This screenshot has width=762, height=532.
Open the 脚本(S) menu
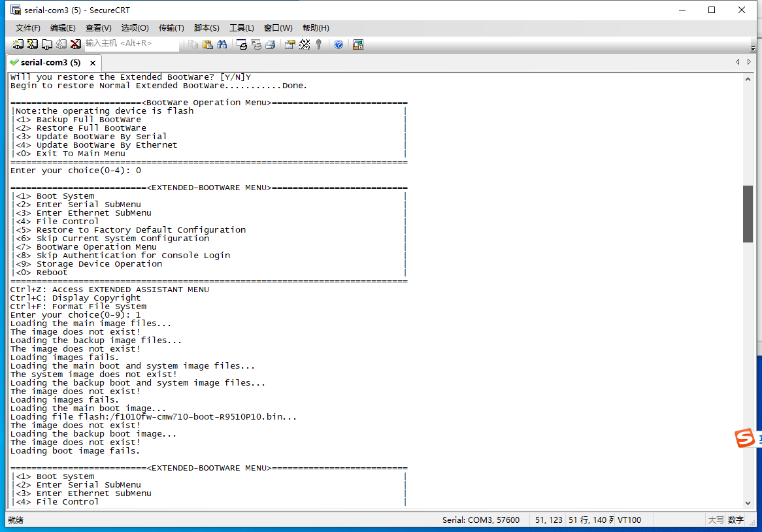(207, 28)
